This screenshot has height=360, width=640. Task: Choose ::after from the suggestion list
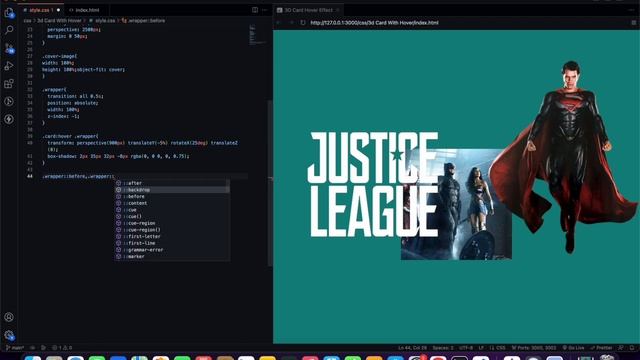pos(172,183)
